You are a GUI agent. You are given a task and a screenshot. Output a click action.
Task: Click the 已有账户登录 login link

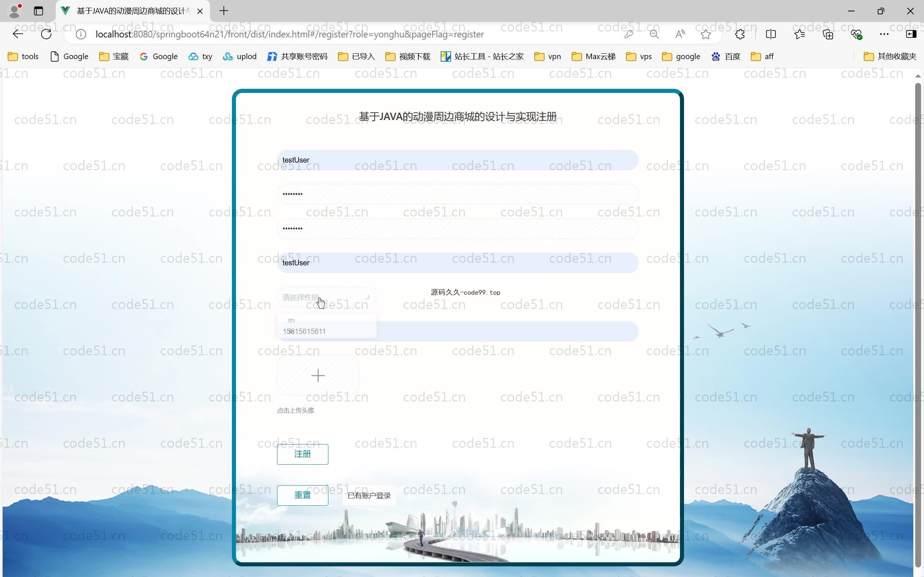(x=369, y=496)
